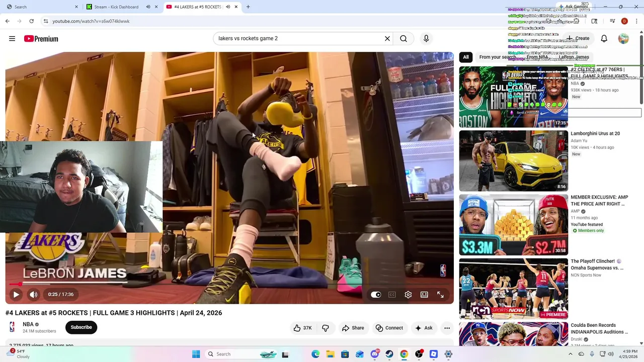
Task: Subscribe to the NBA channel
Action: pos(81,327)
